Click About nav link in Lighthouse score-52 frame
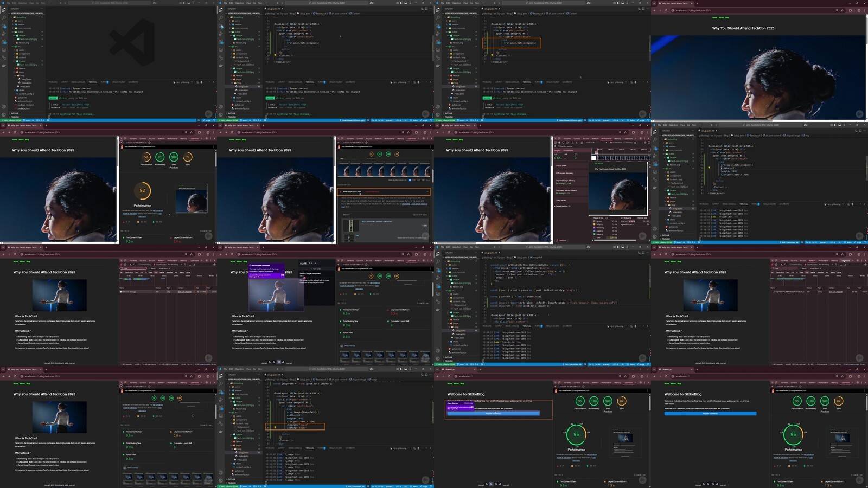The image size is (868, 488). 21,139
